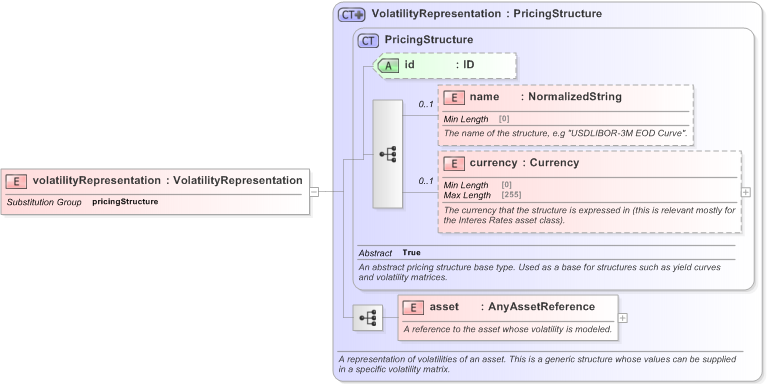Select the 'asset : AnyAssetReference' label
This screenshot has width=767, height=384.
512,307
